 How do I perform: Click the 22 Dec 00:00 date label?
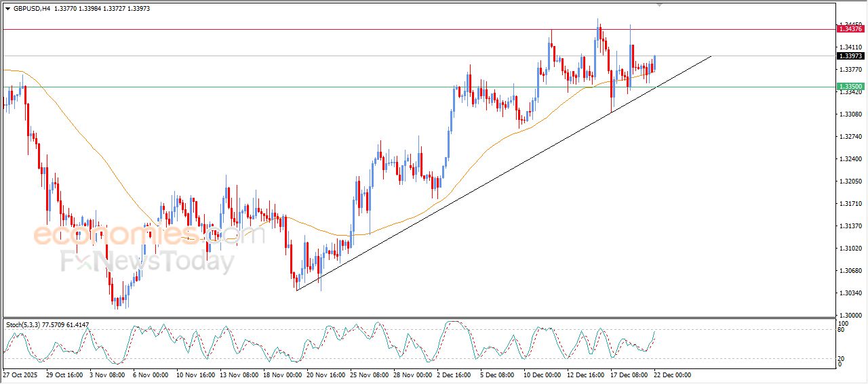pyautogui.click(x=672, y=375)
